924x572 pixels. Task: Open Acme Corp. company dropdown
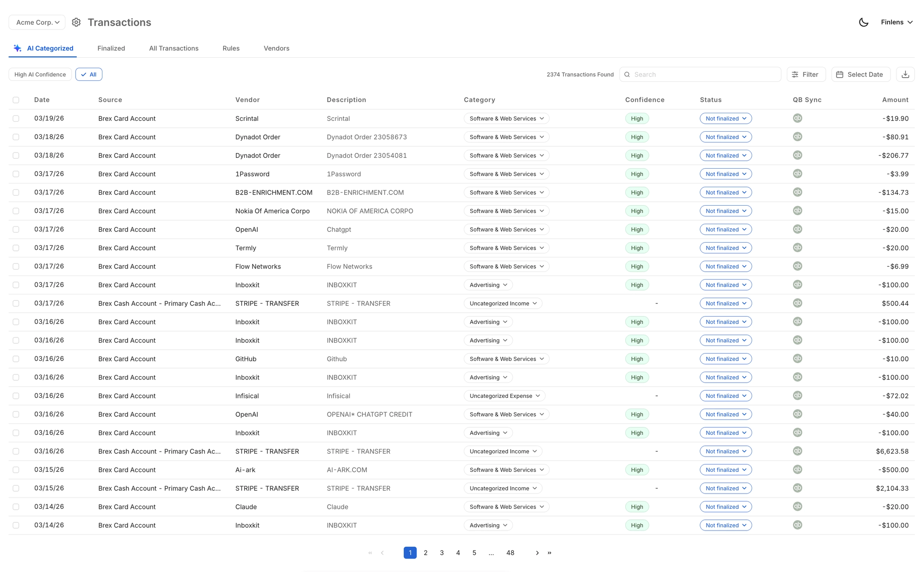(37, 22)
